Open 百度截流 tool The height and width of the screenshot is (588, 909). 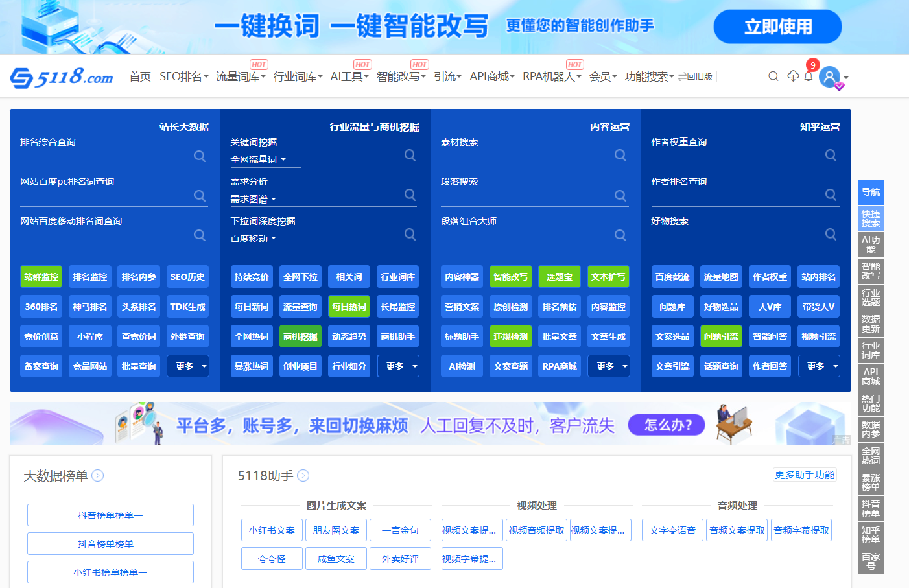(x=672, y=277)
